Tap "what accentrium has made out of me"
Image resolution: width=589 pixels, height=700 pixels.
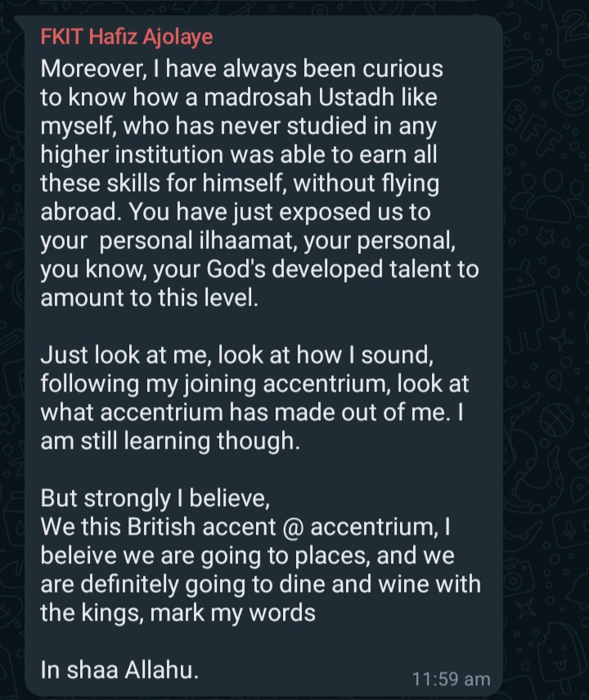(243, 413)
